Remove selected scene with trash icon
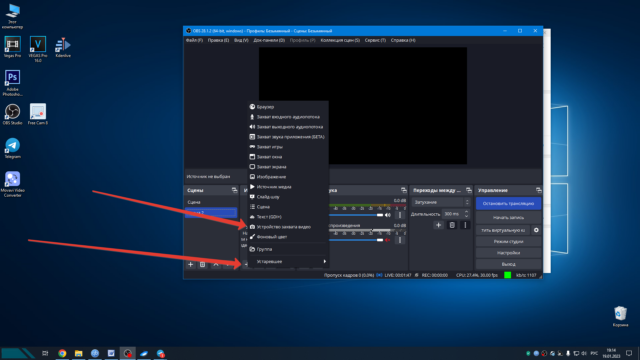640x360 pixels. 202,264
